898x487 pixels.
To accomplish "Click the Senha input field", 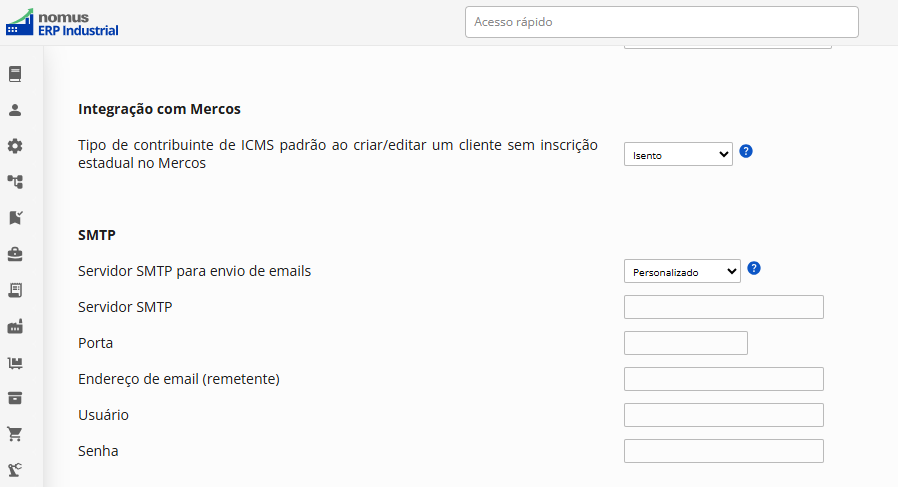I will pos(724,451).
